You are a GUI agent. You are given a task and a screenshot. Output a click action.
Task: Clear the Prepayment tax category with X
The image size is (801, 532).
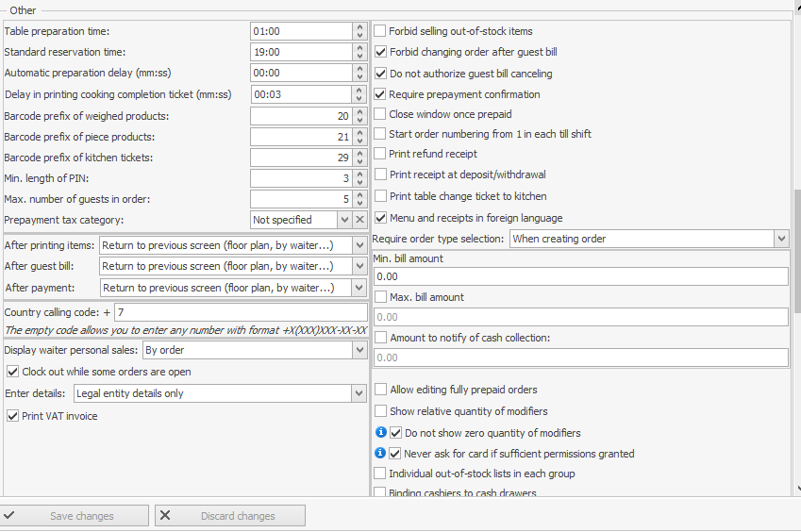point(359,220)
